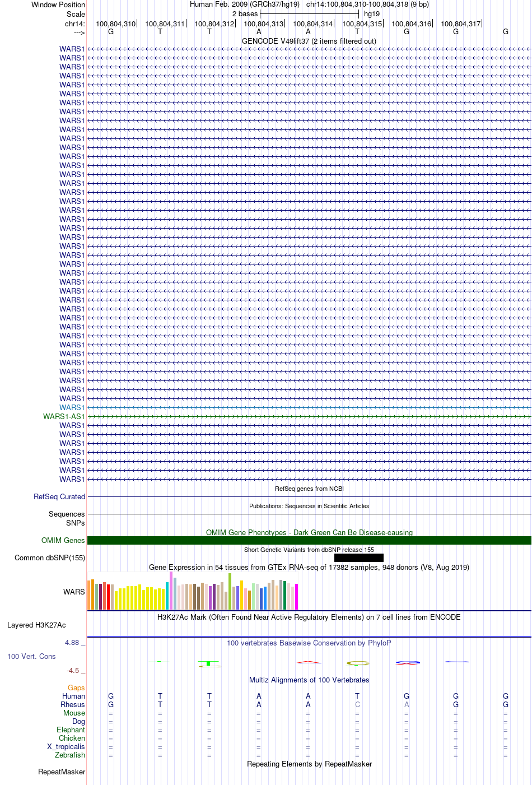Open Short Genetic Variants from dbSNP title
The image size is (532, 785).
[x=309, y=550]
